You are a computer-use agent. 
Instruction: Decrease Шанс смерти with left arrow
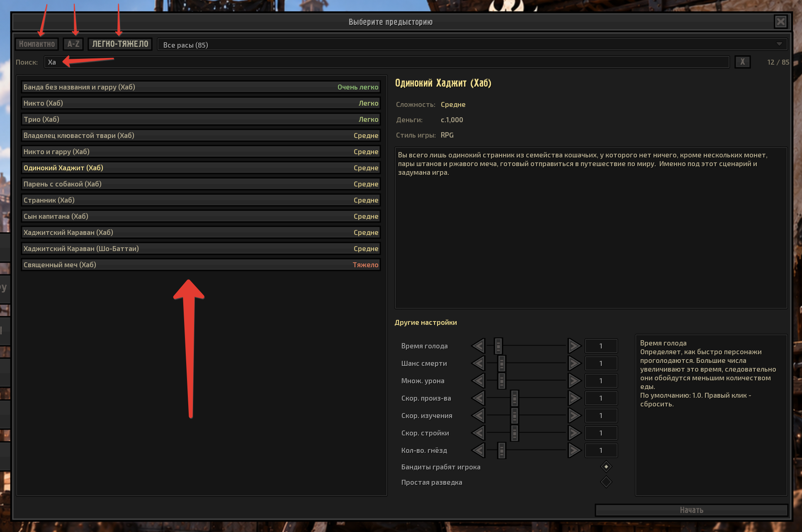(479, 363)
